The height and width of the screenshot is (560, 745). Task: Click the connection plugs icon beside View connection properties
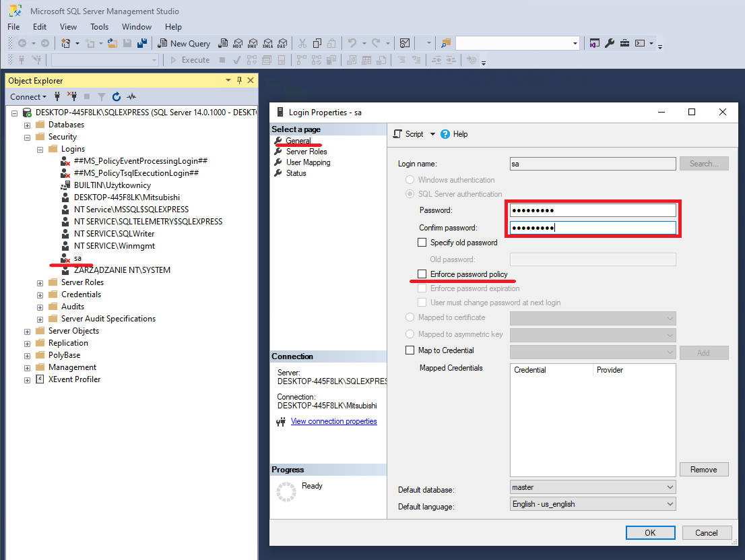point(281,422)
